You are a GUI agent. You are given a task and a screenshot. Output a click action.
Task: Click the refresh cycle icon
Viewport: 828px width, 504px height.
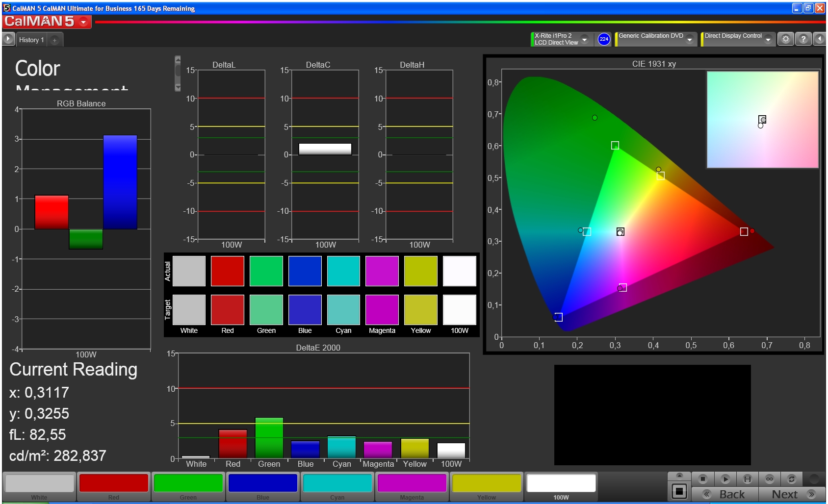pyautogui.click(x=791, y=479)
